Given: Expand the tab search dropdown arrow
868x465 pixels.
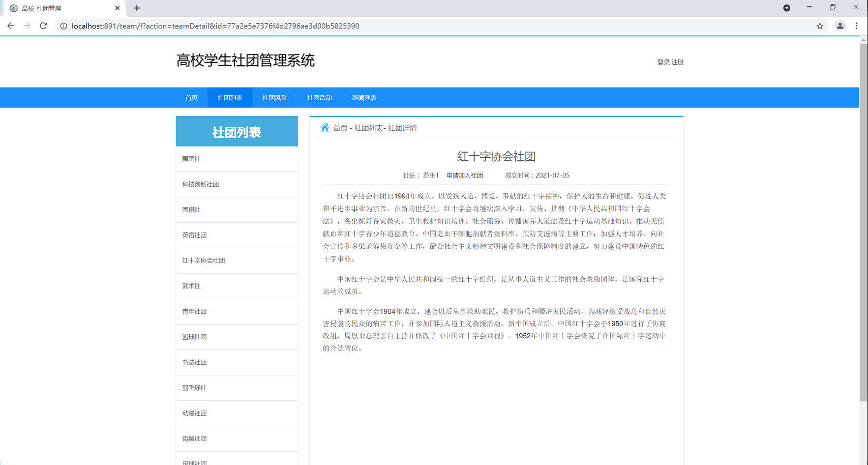Looking at the screenshot, I should (787, 8).
